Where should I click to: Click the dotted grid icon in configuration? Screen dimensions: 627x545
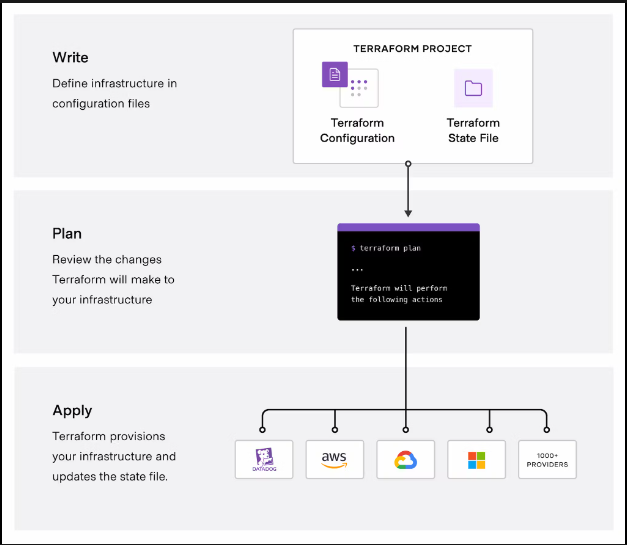[x=359, y=88]
